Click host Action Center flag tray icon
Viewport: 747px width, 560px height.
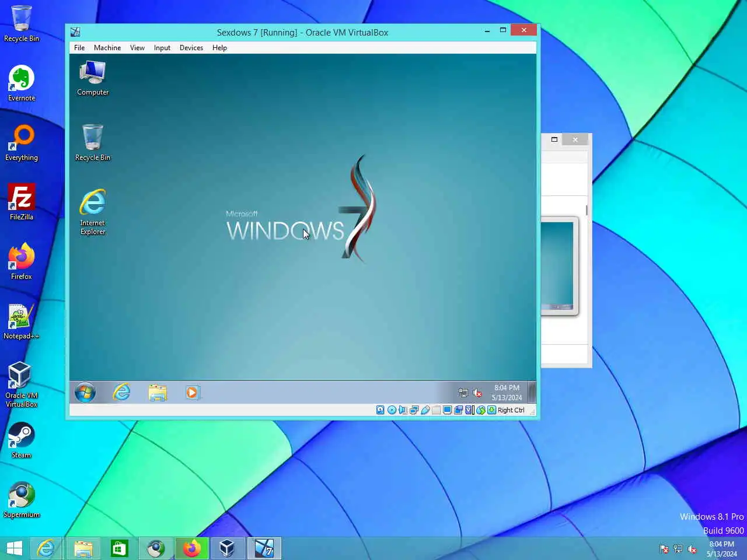664,549
